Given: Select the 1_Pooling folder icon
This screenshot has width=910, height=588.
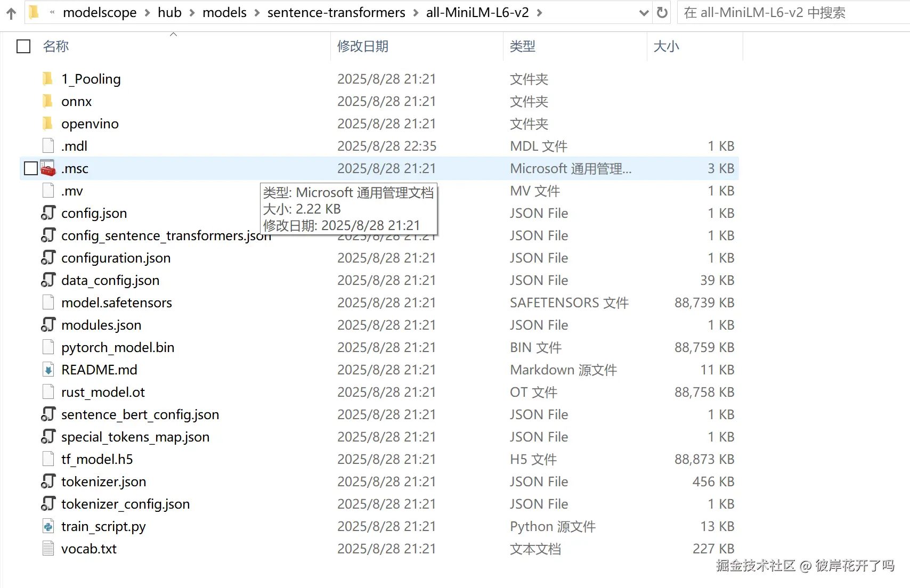Looking at the screenshot, I should coord(47,79).
